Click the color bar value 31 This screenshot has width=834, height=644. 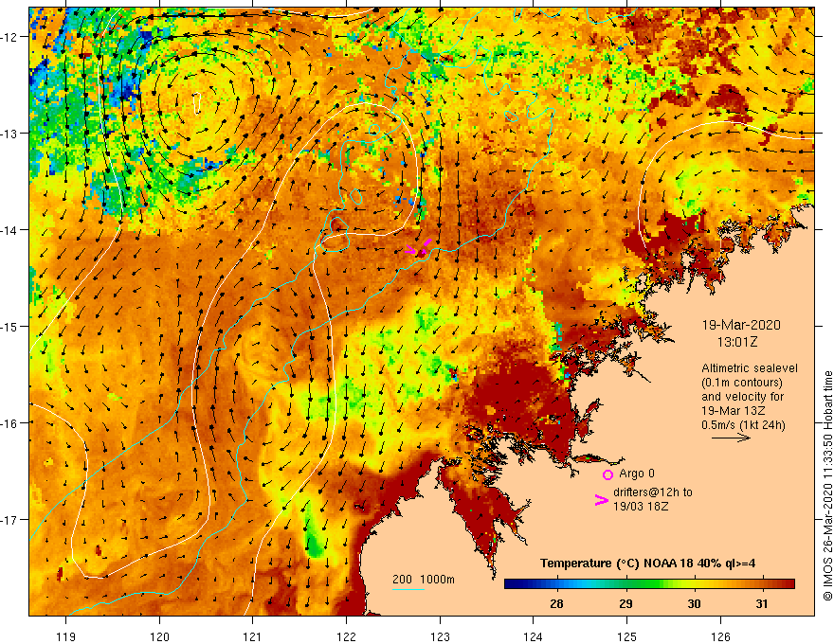click(762, 604)
